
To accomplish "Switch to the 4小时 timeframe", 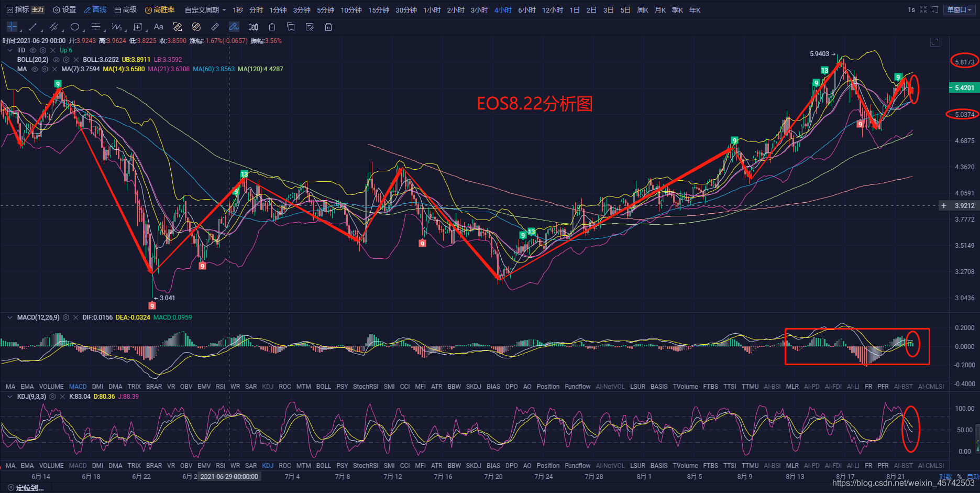I will click(503, 10).
